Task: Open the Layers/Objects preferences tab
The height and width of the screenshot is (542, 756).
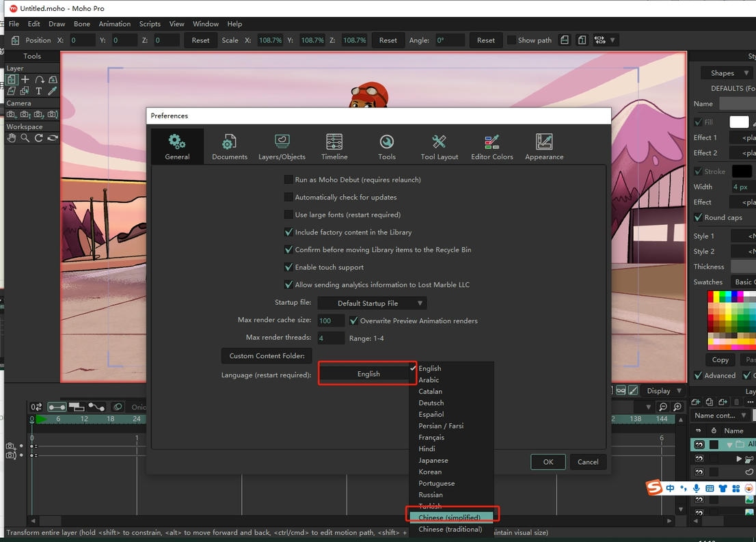Action: click(x=282, y=147)
